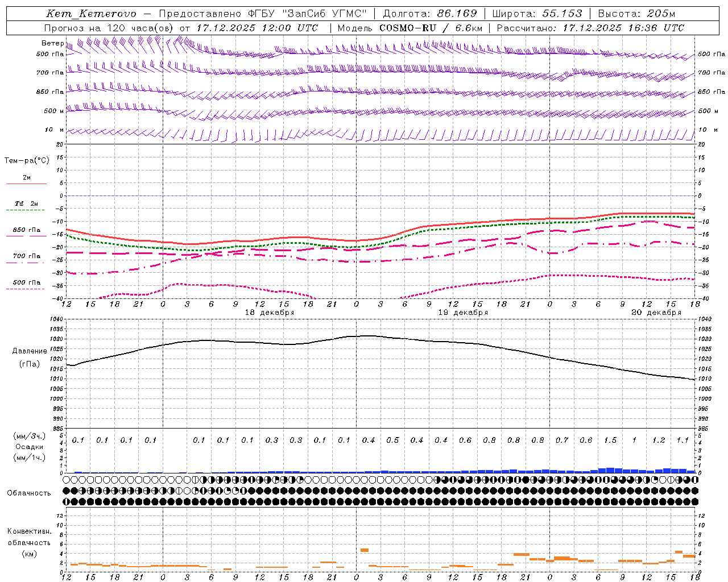Click the (гПа) unit label under Давление
This screenshot has height=582, width=728.
[30, 364]
